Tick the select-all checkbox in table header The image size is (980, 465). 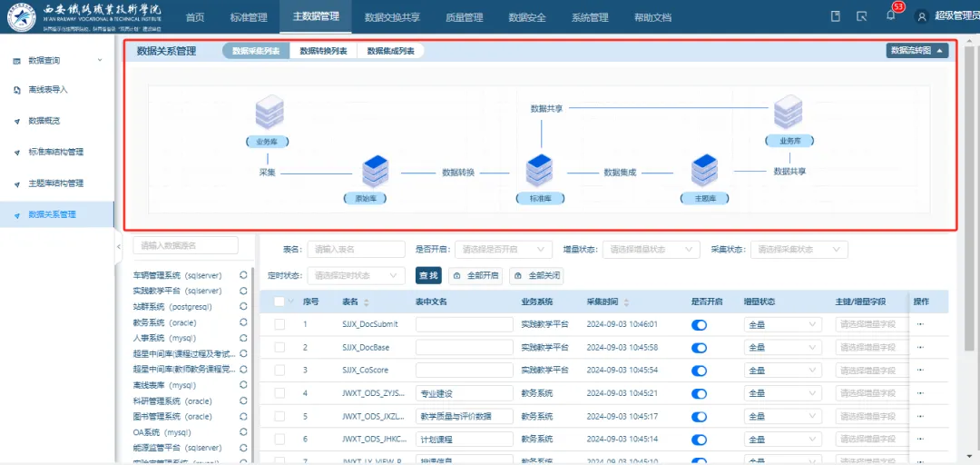click(279, 302)
